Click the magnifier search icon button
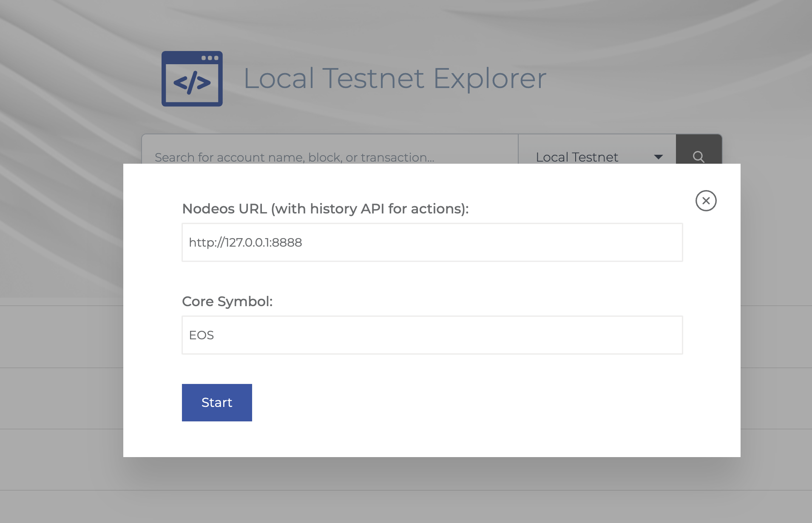The image size is (812, 523). tap(698, 150)
